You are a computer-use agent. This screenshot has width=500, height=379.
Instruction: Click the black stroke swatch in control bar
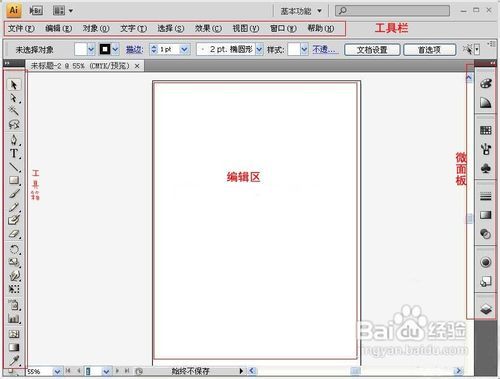click(105, 50)
